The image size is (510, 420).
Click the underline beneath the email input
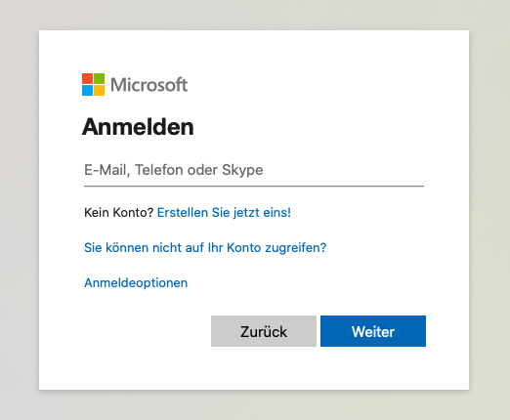(x=254, y=186)
